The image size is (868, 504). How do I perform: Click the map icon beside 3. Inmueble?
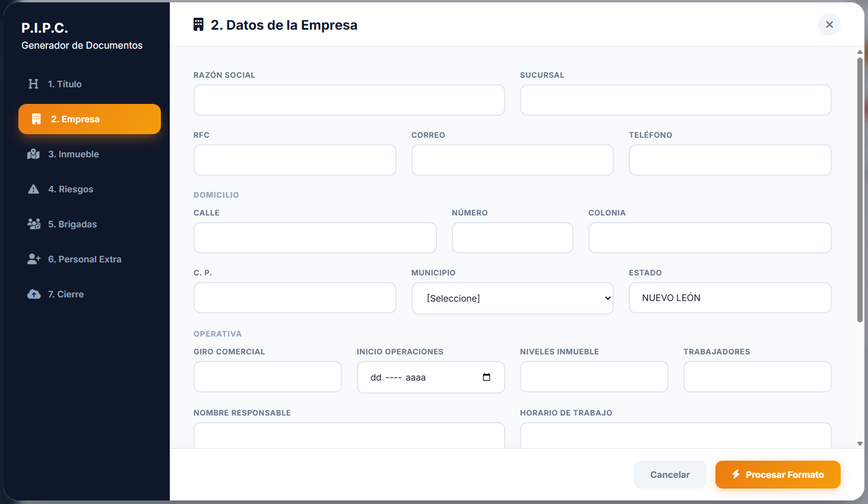pyautogui.click(x=33, y=154)
